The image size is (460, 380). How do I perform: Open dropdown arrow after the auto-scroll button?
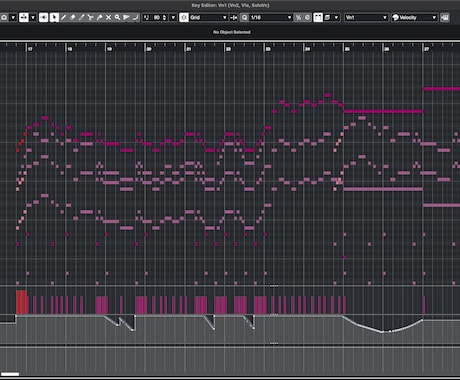click(x=33, y=17)
